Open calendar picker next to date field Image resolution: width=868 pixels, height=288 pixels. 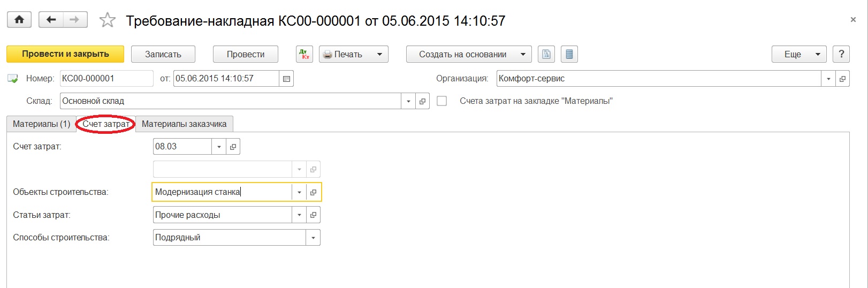pyautogui.click(x=286, y=79)
